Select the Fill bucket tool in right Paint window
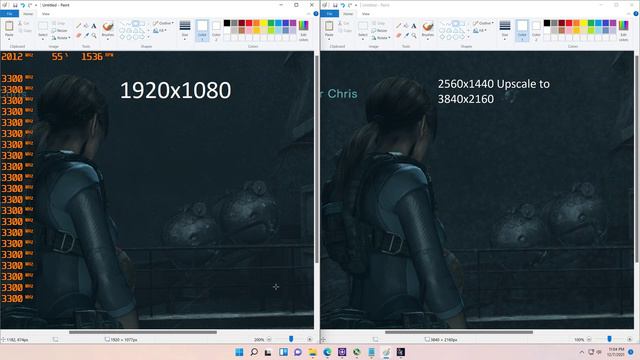 406,26
